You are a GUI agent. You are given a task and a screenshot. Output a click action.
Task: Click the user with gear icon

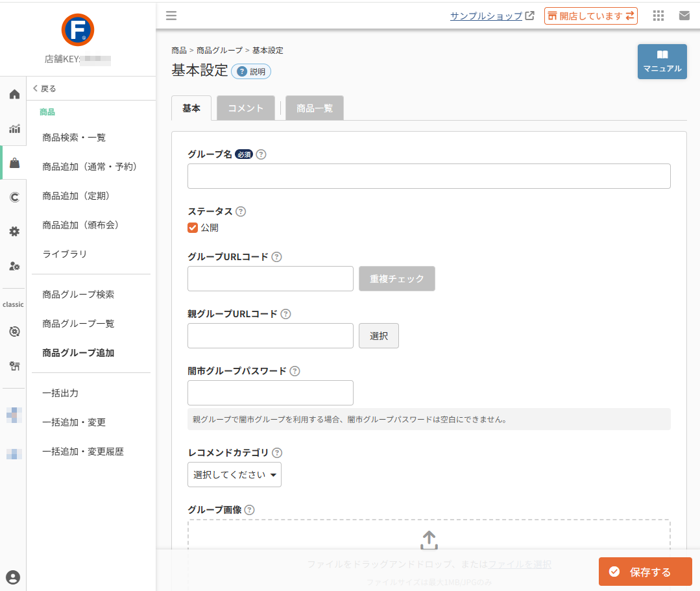[x=14, y=266]
